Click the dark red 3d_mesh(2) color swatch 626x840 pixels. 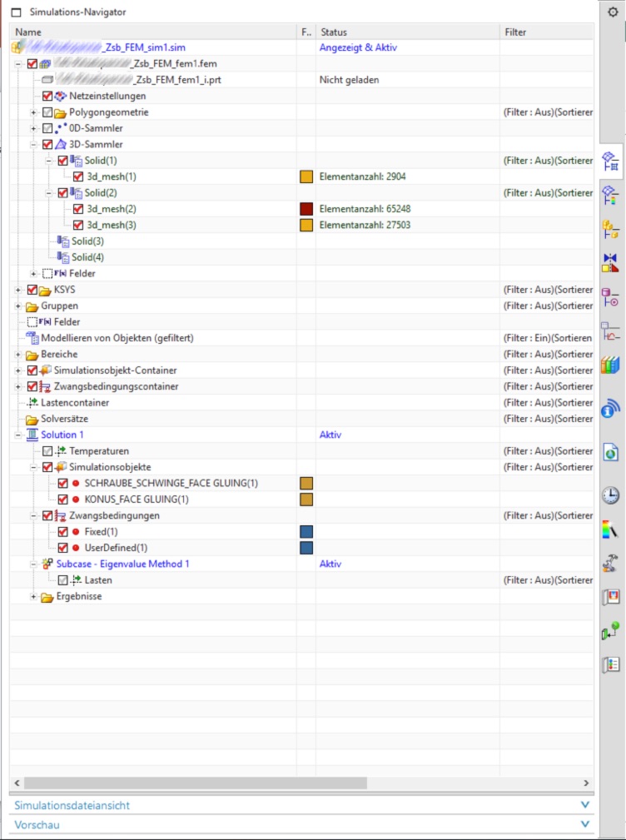(306, 209)
